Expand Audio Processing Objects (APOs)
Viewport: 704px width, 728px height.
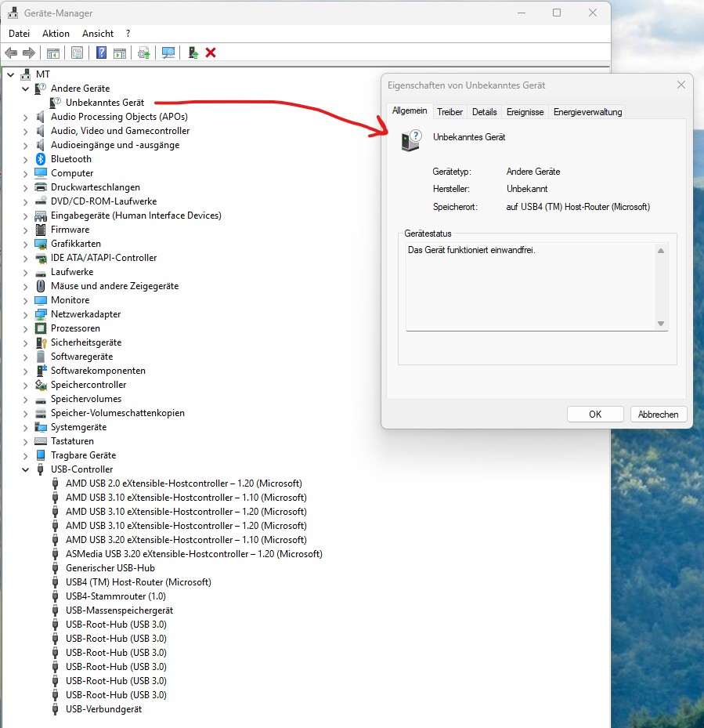[26, 118]
